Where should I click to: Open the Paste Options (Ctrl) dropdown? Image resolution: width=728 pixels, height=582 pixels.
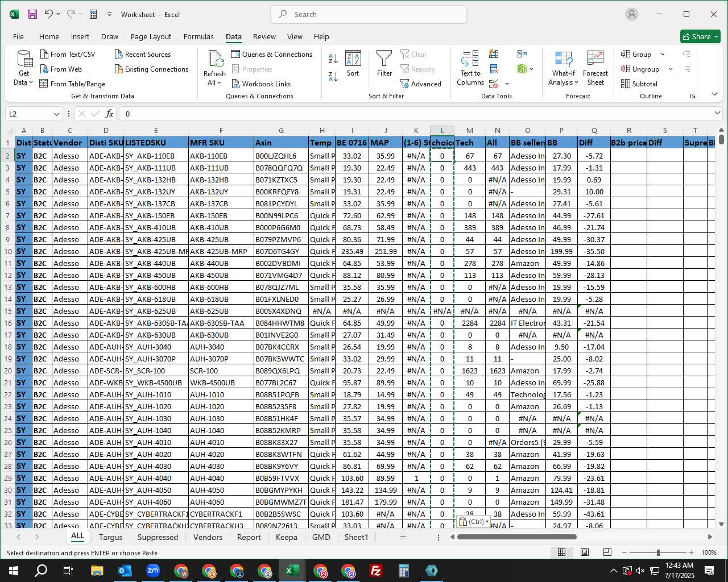[x=473, y=521]
